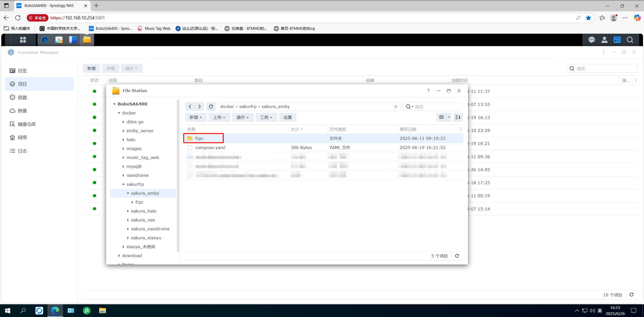Go back in File Station navigation
The width and height of the screenshot is (644, 317).
[x=190, y=107]
